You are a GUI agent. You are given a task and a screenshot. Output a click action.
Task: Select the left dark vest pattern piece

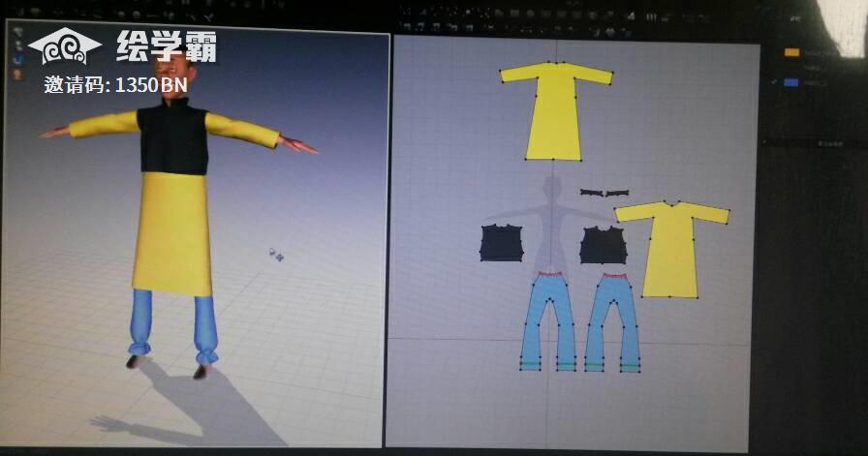(502, 243)
